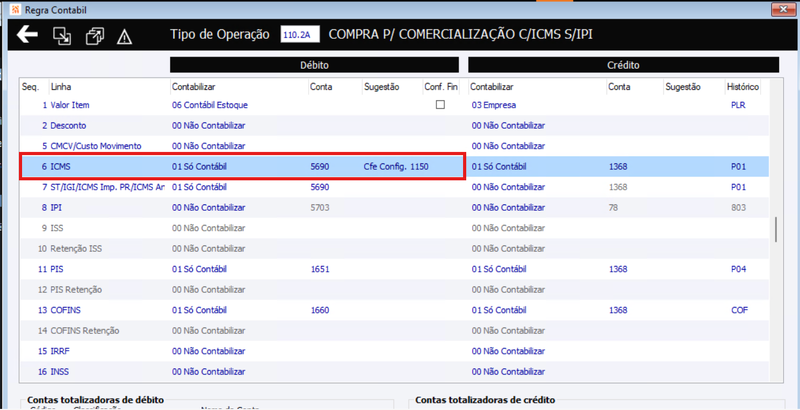Select credit account 1368 on PIS row
This screenshot has height=410, width=800.
click(x=618, y=269)
